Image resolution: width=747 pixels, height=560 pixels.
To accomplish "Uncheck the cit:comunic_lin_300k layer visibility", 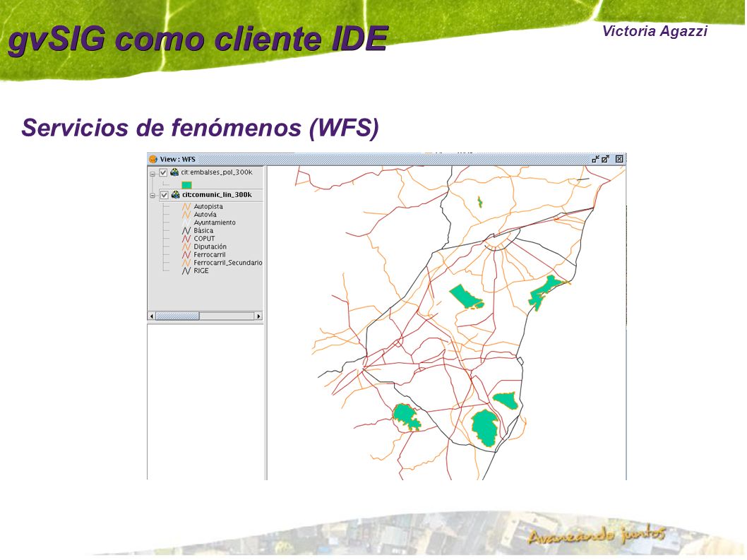I will tap(164, 195).
